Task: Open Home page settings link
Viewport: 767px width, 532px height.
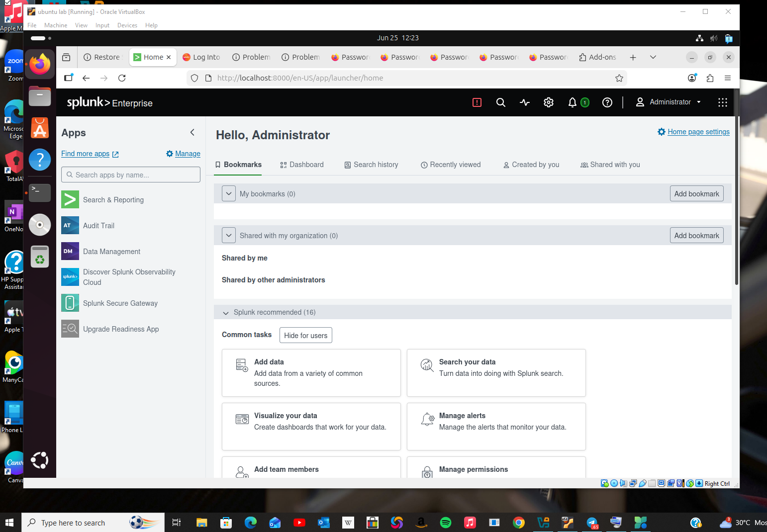Action: [693, 132]
